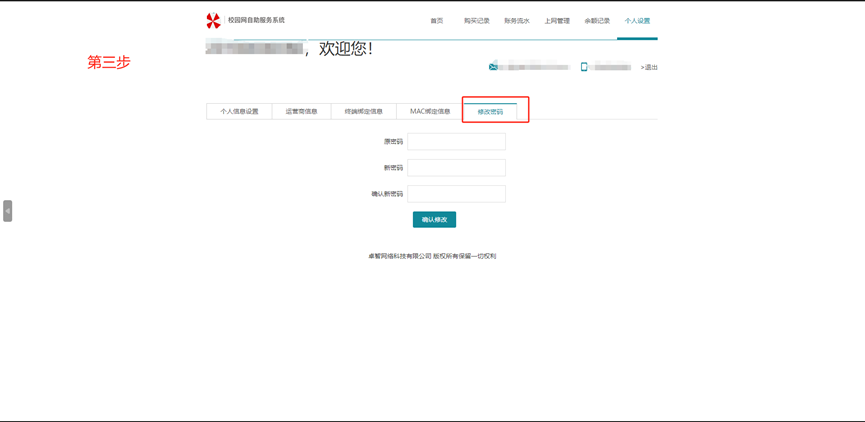Viewport: 865px width, 422px height.
Task: Click into the 新密码 field
Action: (x=456, y=168)
